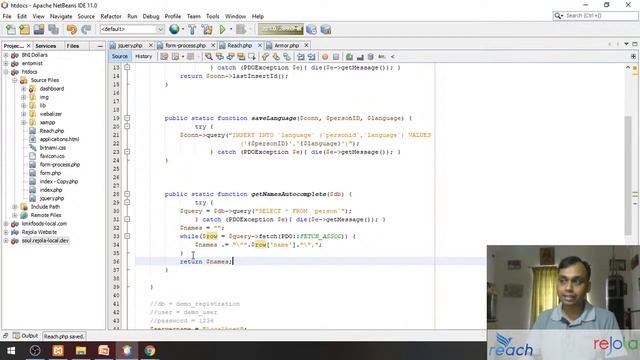Minimize the Projects panel group
The width and height of the screenshot is (640, 360).
(100, 46)
